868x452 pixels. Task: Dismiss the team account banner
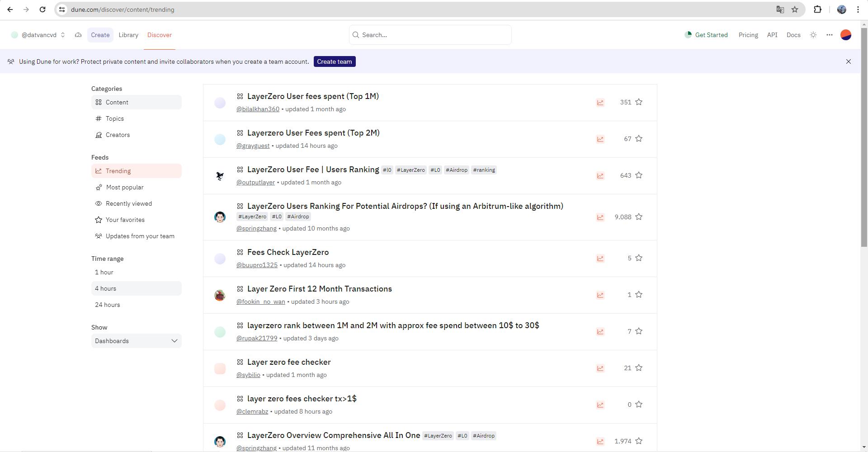click(849, 61)
